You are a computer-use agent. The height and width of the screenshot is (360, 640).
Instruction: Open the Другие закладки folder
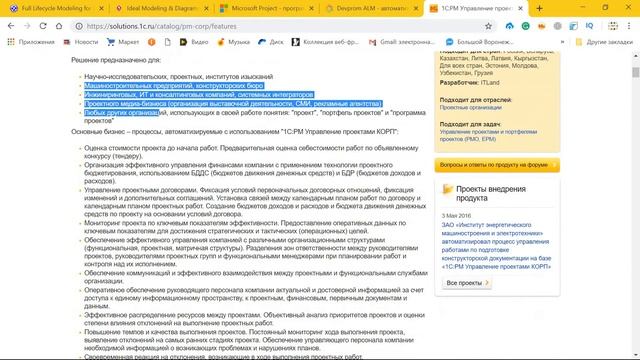coord(604,42)
